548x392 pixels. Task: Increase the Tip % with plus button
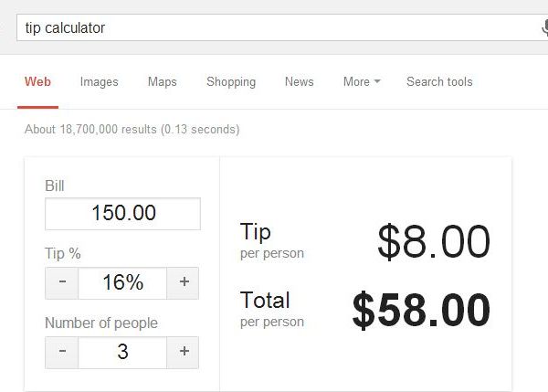[184, 282]
